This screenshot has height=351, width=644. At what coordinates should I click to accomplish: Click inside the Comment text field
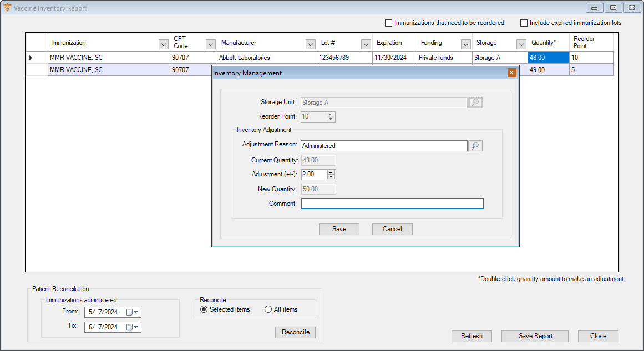click(x=392, y=204)
